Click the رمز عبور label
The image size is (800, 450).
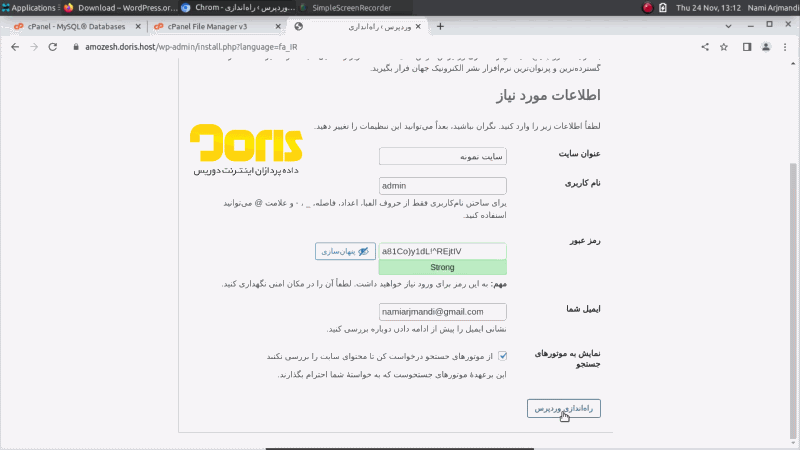585,240
